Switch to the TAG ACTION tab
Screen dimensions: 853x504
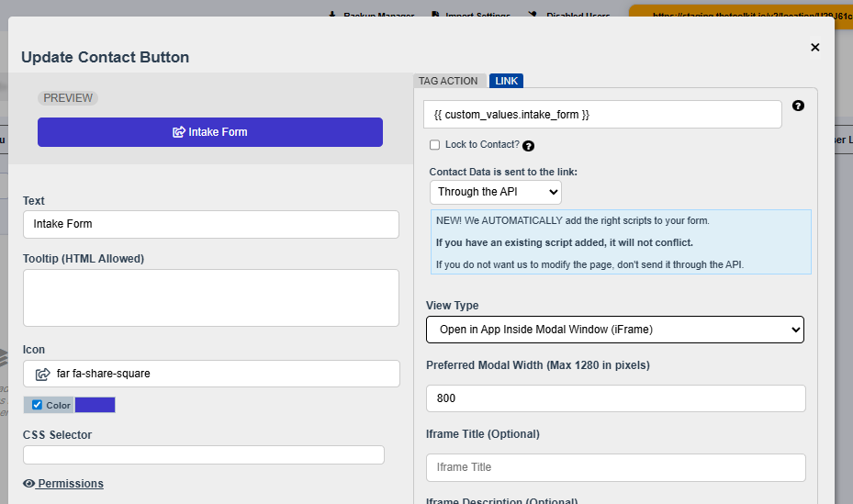tap(448, 81)
